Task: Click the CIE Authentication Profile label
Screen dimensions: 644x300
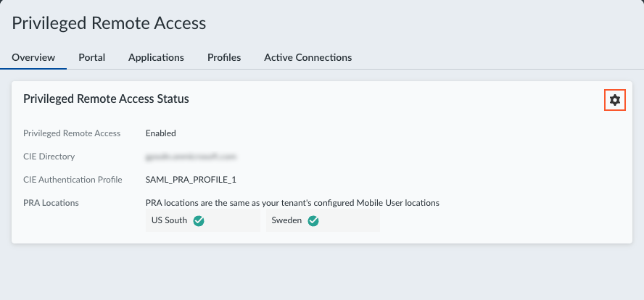Action: (x=73, y=180)
